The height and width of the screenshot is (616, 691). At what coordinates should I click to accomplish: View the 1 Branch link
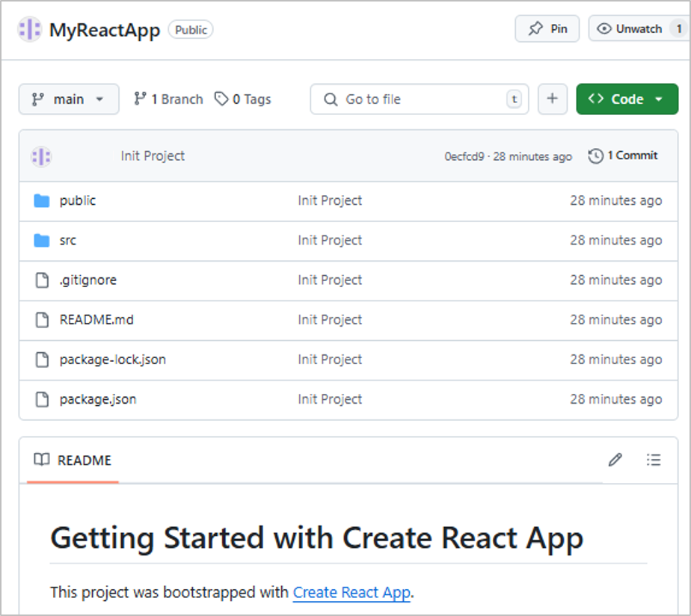click(x=168, y=99)
